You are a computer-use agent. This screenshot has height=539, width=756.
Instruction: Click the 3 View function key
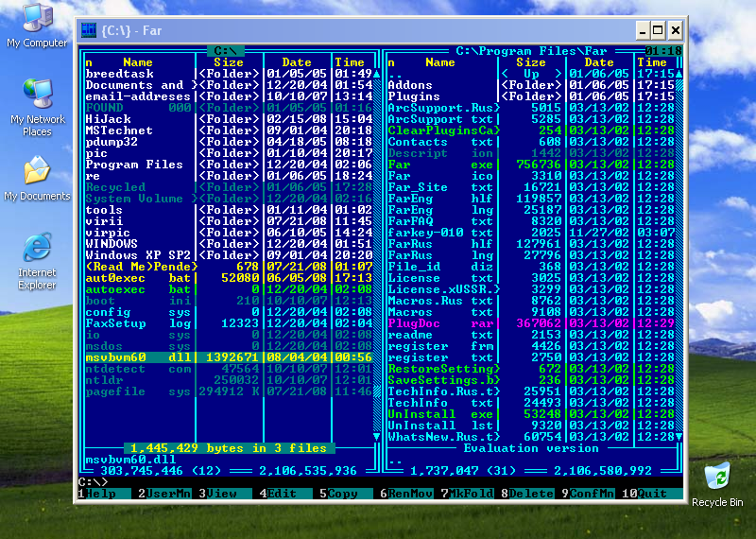(x=225, y=494)
